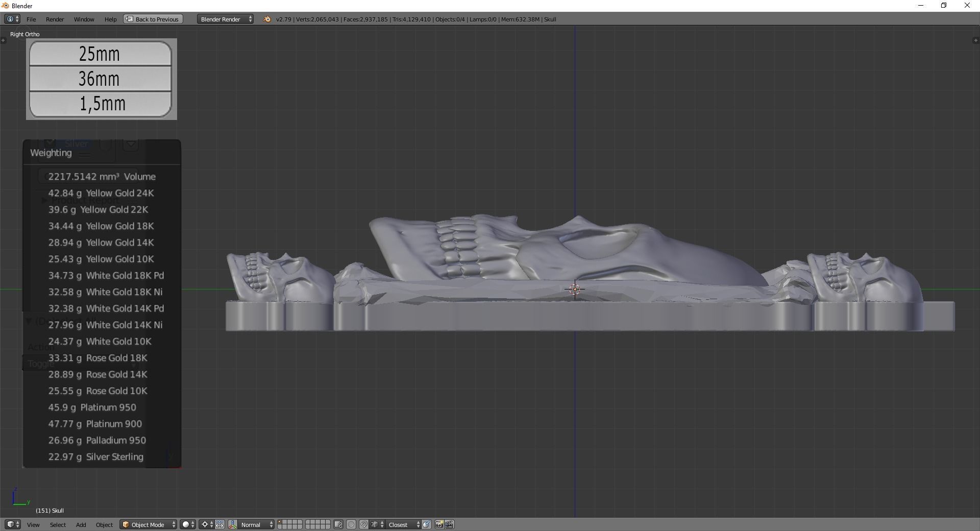Click the OpenGL render image camera icon
The width and height of the screenshot is (980, 531).
pos(439,524)
